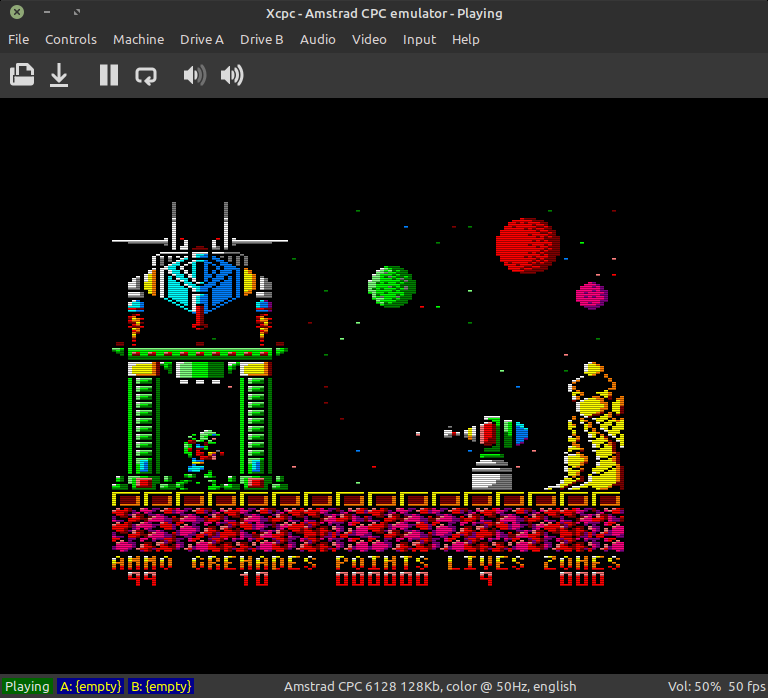Open the Help menu
Screen dimensions: 768x698
(x=465, y=40)
